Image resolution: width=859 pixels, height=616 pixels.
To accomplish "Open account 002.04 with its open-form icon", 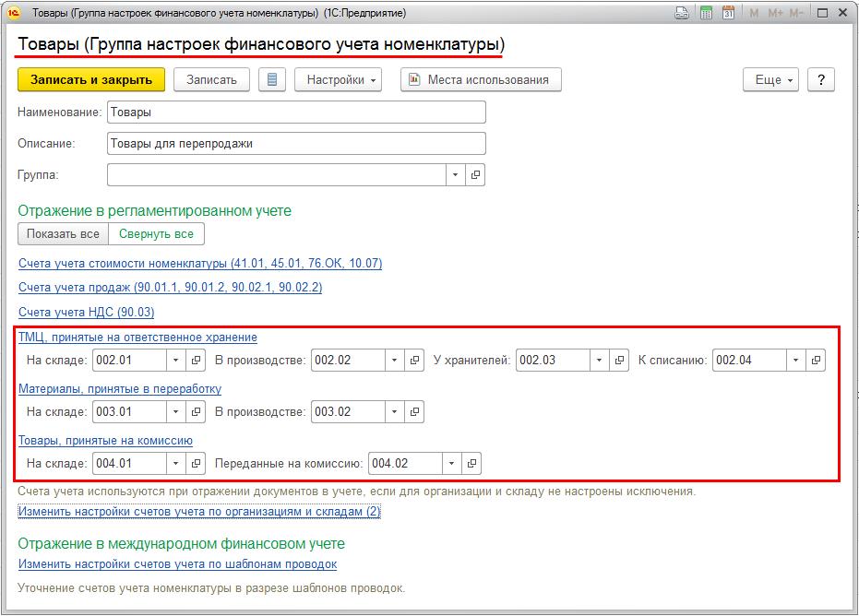I will tap(816, 360).
